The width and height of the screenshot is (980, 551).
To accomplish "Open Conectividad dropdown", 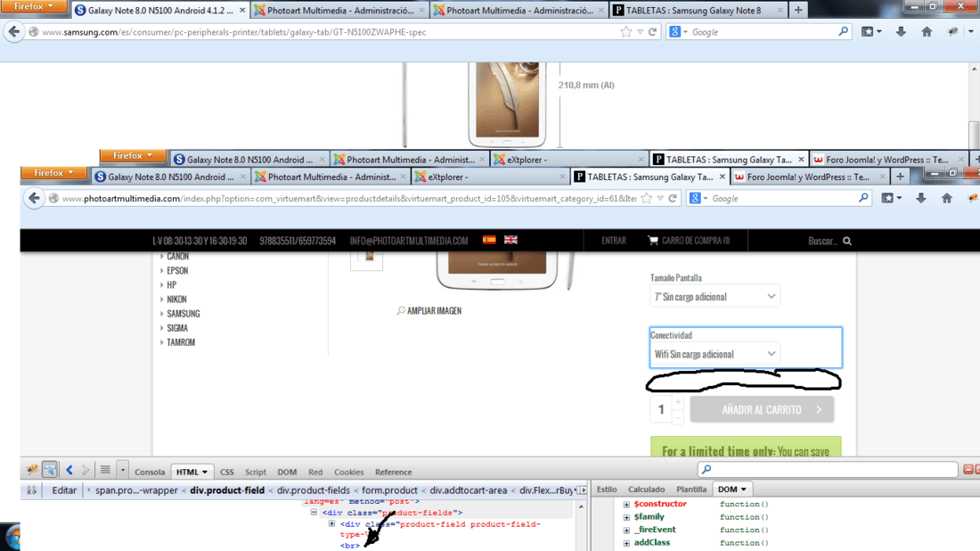I will (x=715, y=354).
